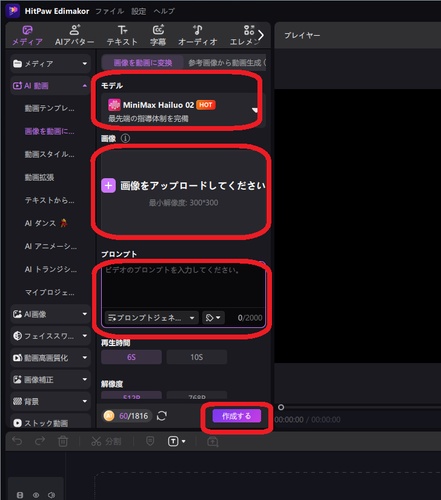Click the plus icon to upload image
Viewport: 441px width, 500px height.
click(x=108, y=186)
